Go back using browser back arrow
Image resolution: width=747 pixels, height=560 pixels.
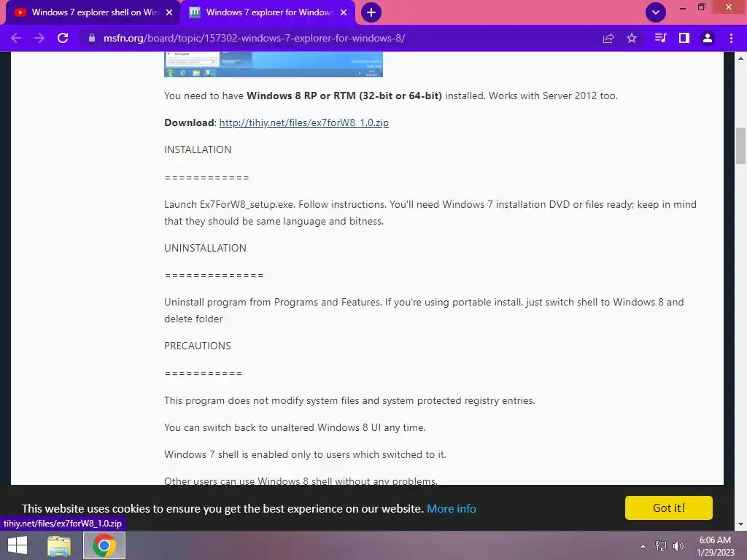point(16,38)
